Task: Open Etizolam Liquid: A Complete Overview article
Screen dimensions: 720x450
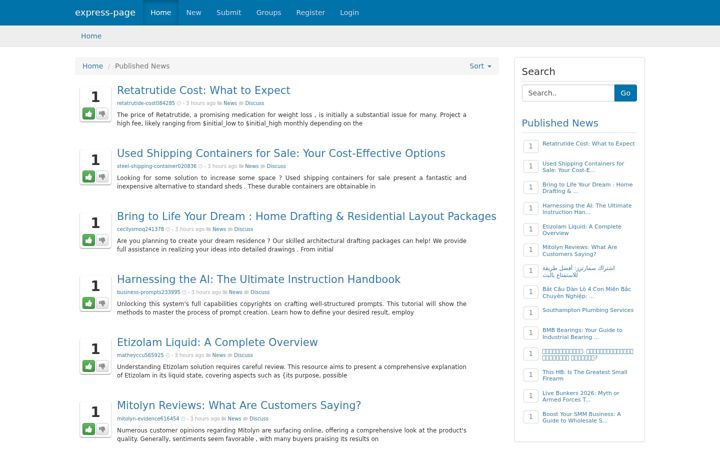Action: tap(217, 343)
